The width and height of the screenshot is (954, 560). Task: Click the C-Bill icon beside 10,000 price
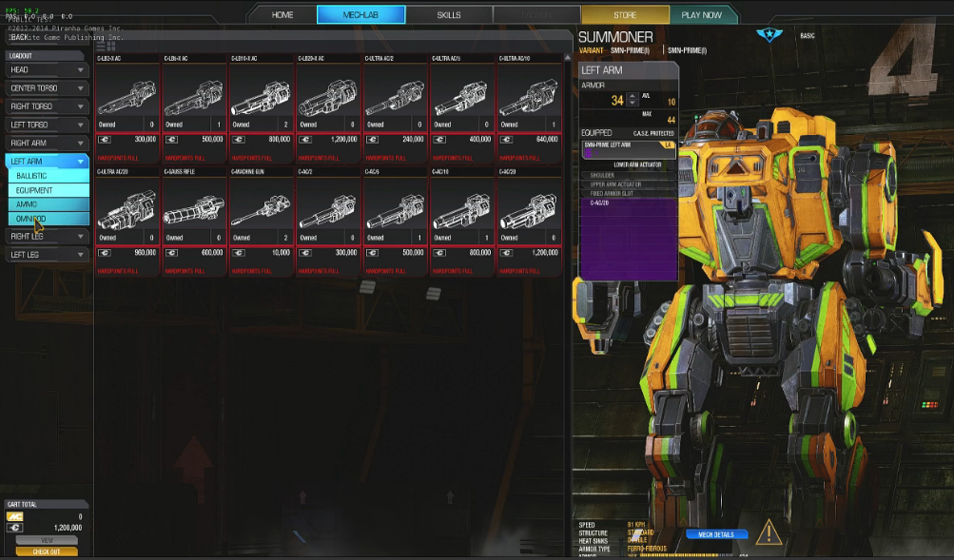coord(239,252)
